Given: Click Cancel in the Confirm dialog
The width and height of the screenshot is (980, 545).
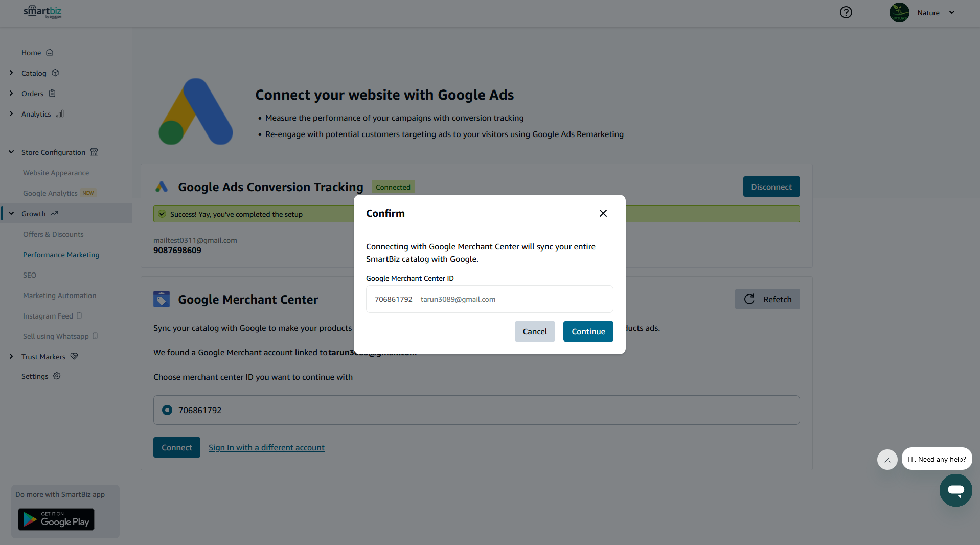Looking at the screenshot, I should [535, 331].
